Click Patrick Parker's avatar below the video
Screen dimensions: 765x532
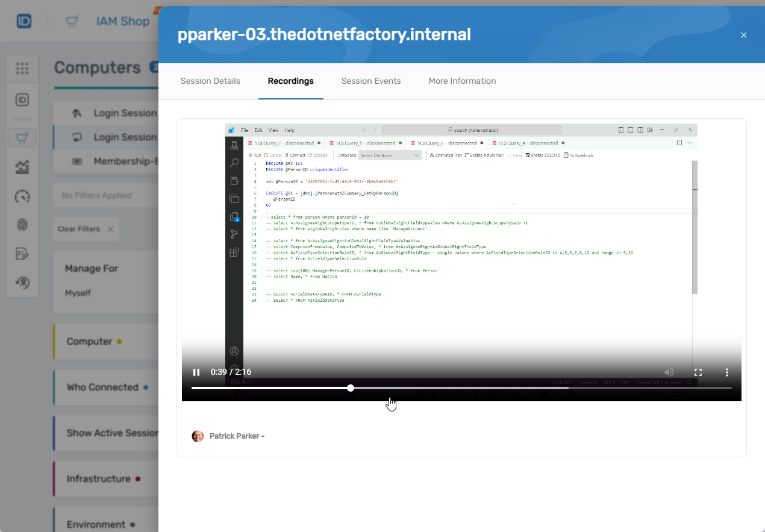point(198,436)
